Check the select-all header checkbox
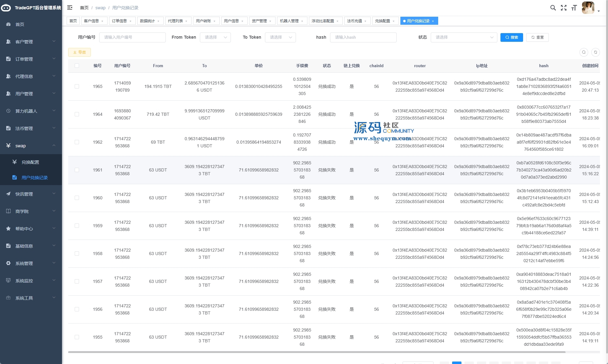This screenshot has height=364, width=608. [77, 66]
